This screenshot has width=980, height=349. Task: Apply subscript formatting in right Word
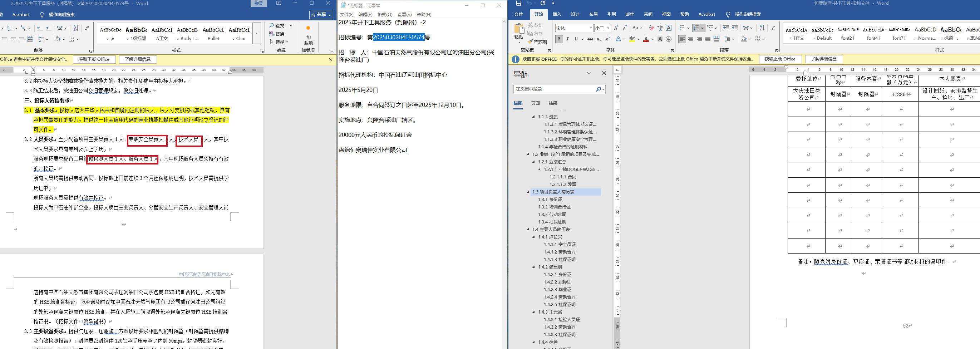tap(599, 39)
